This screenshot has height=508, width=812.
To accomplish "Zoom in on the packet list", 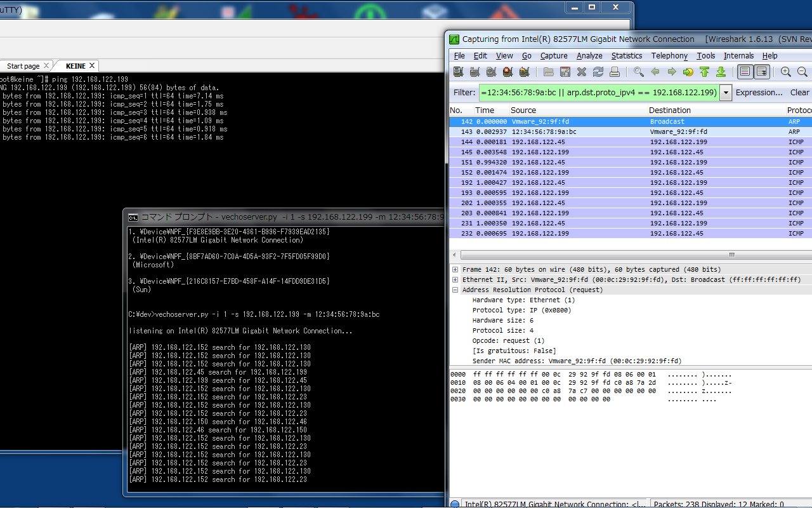I will coord(787,71).
